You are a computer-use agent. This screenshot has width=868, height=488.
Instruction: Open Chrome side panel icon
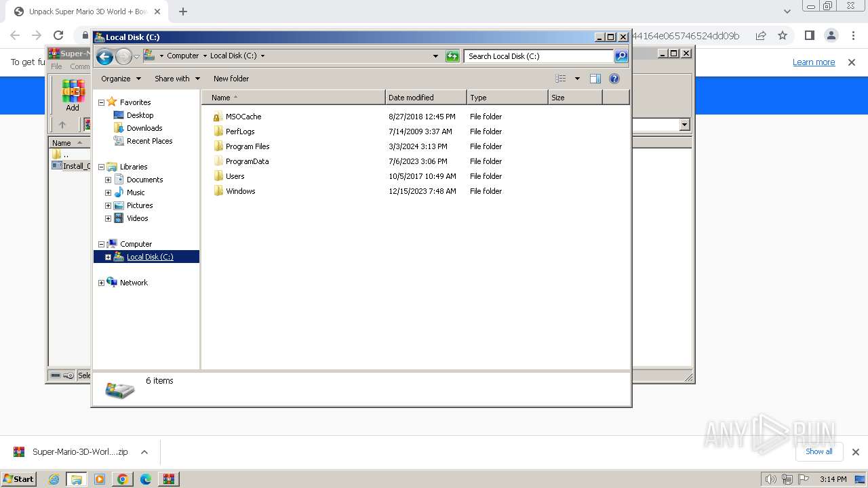(x=809, y=35)
